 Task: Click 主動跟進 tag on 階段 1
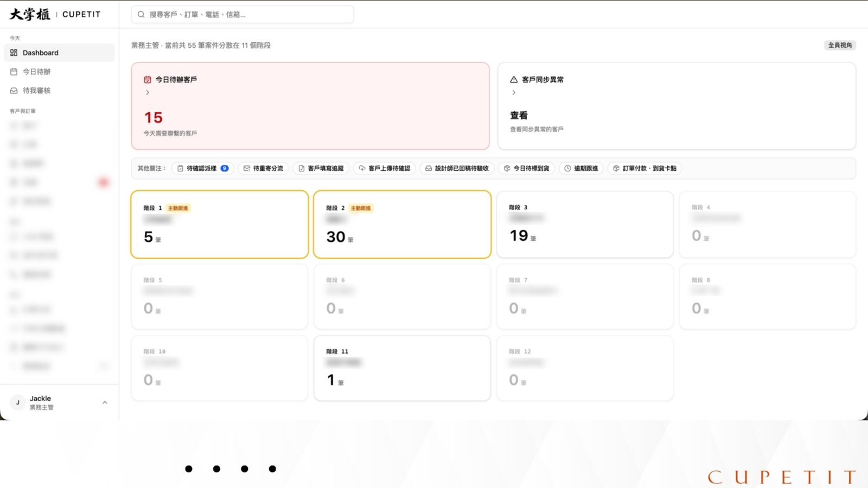pyautogui.click(x=178, y=208)
